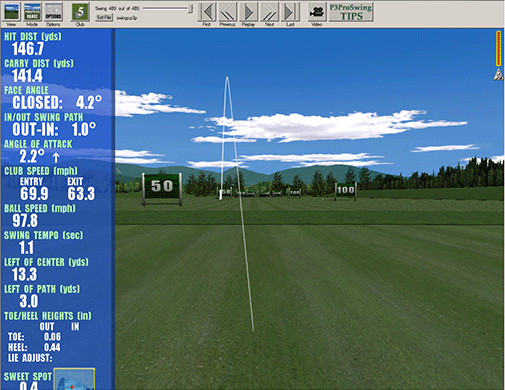This screenshot has width=505, height=390.
Task: Advance to the Next swing
Action: 269,12
